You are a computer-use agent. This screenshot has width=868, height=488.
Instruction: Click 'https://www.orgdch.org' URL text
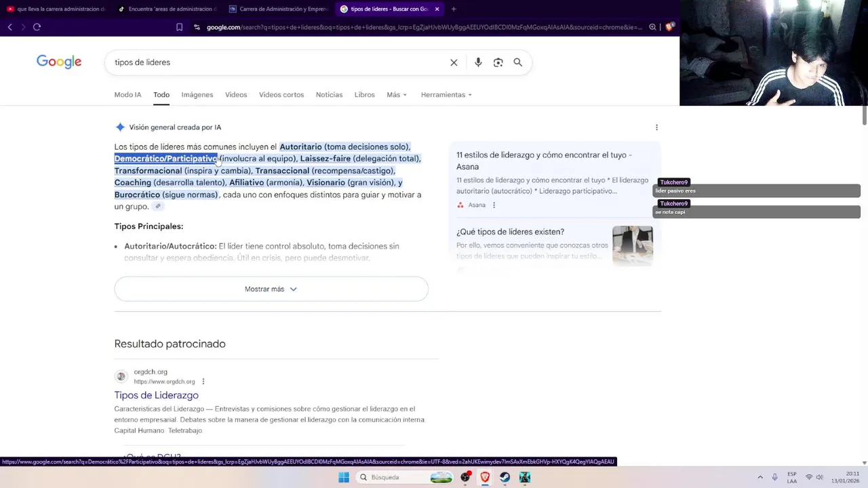coord(164,382)
